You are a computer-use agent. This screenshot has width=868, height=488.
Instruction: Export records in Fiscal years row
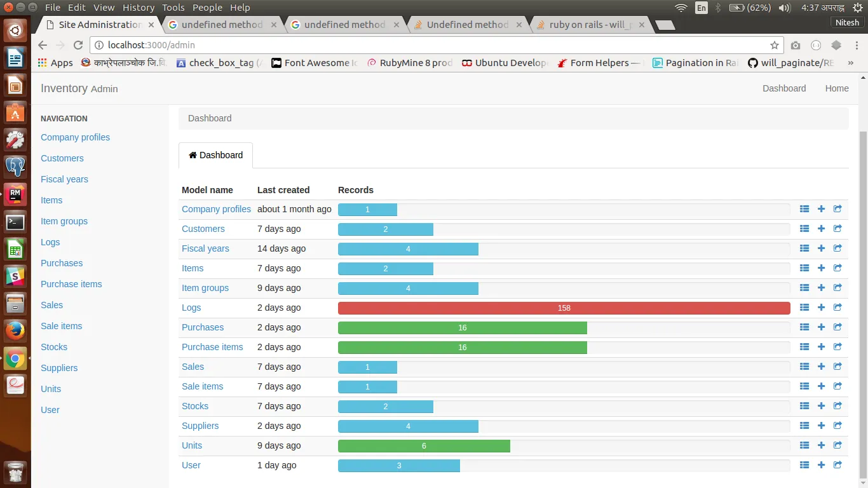click(837, 248)
